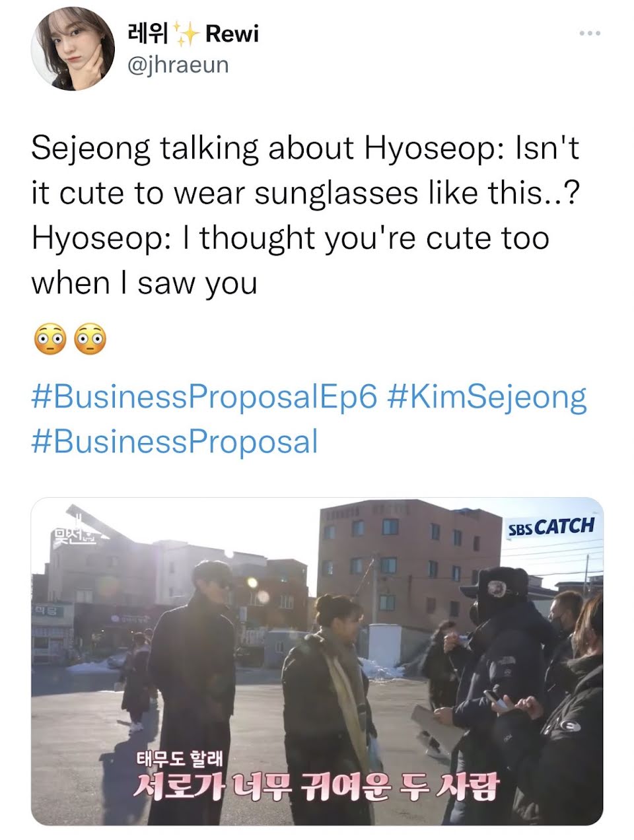Open the three-dot more options menu

click(589, 33)
